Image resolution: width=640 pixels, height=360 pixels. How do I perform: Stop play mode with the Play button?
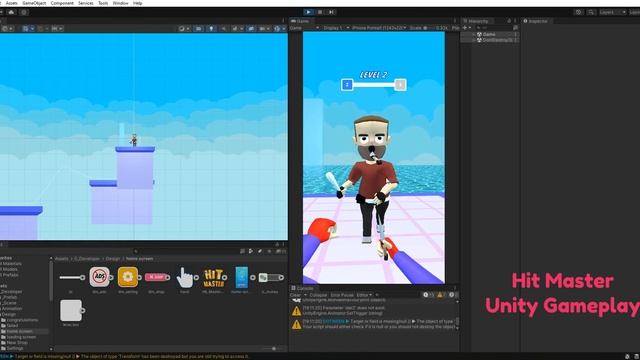[308, 12]
